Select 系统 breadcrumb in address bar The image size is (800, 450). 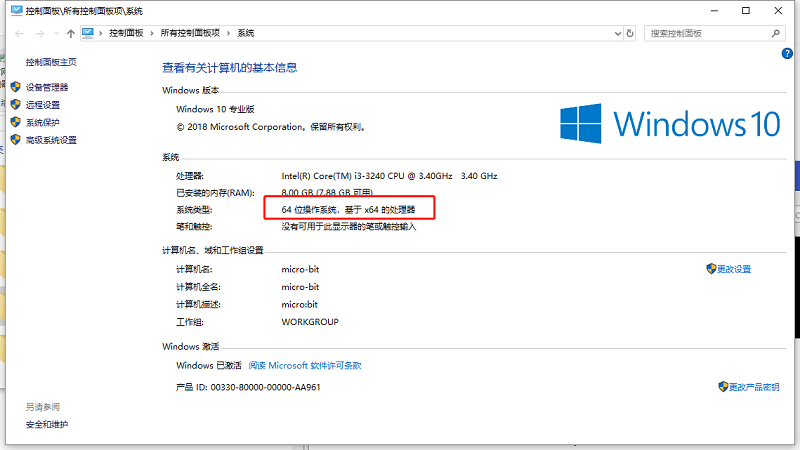coord(245,33)
